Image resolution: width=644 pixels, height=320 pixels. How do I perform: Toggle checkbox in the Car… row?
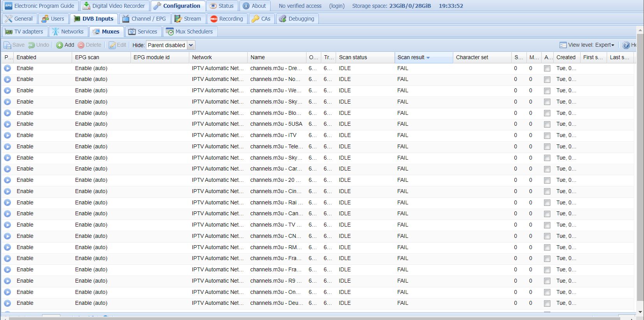(x=547, y=169)
